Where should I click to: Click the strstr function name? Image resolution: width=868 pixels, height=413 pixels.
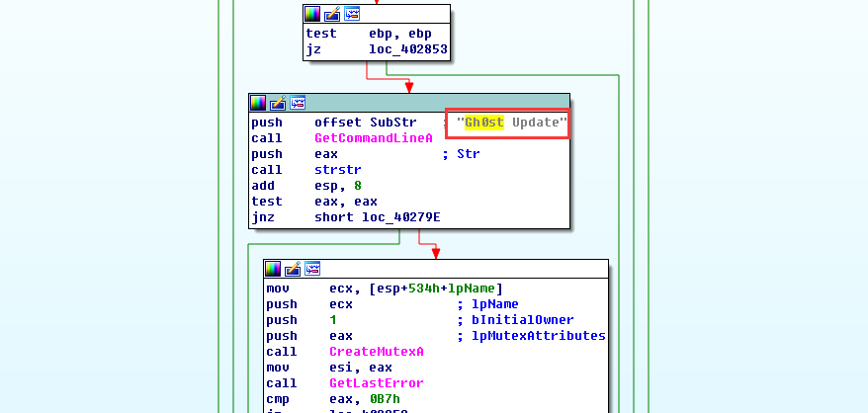tap(338, 169)
